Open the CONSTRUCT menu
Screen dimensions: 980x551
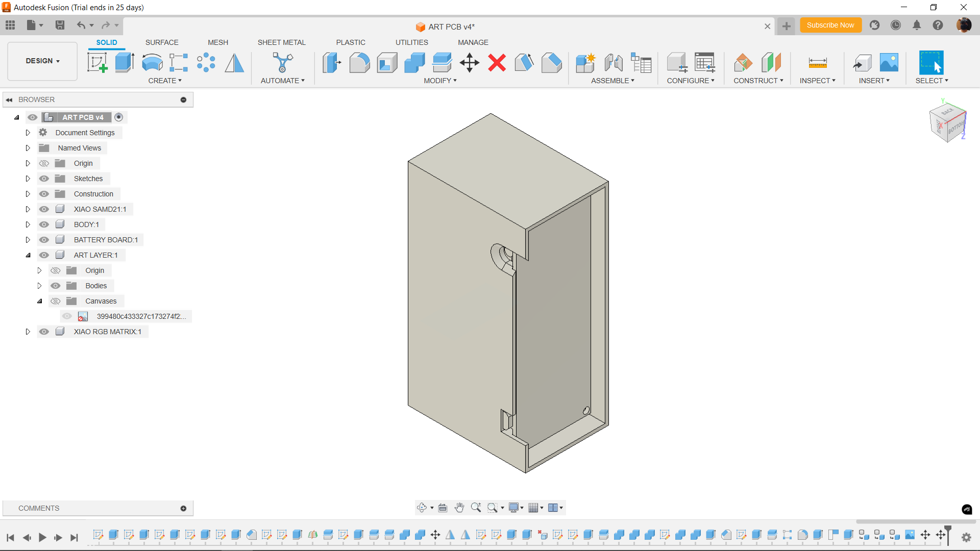(x=758, y=81)
